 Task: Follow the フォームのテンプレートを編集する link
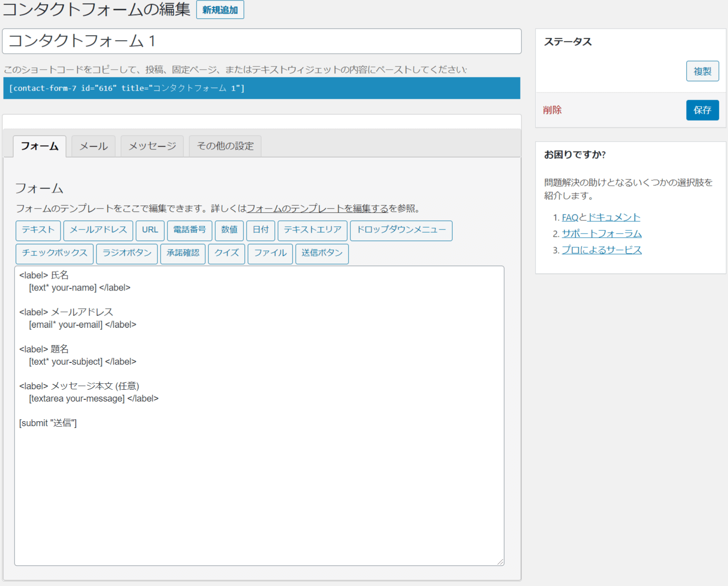[x=318, y=209]
